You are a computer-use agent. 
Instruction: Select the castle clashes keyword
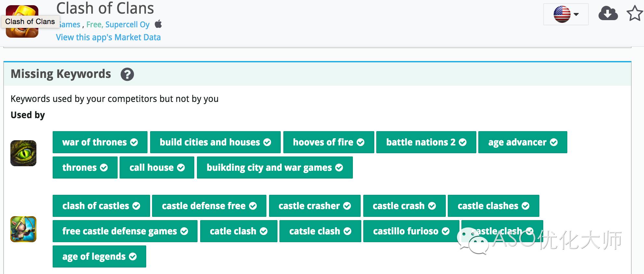494,206
